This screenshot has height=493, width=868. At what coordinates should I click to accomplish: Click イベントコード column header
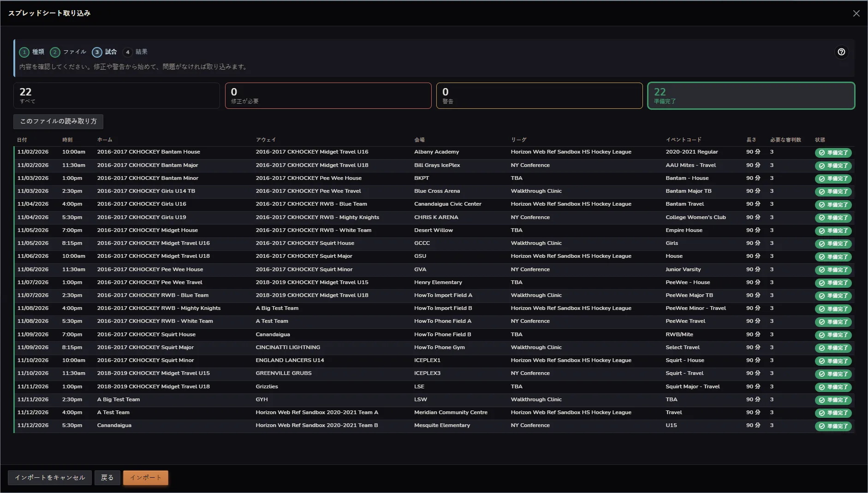[x=684, y=140]
